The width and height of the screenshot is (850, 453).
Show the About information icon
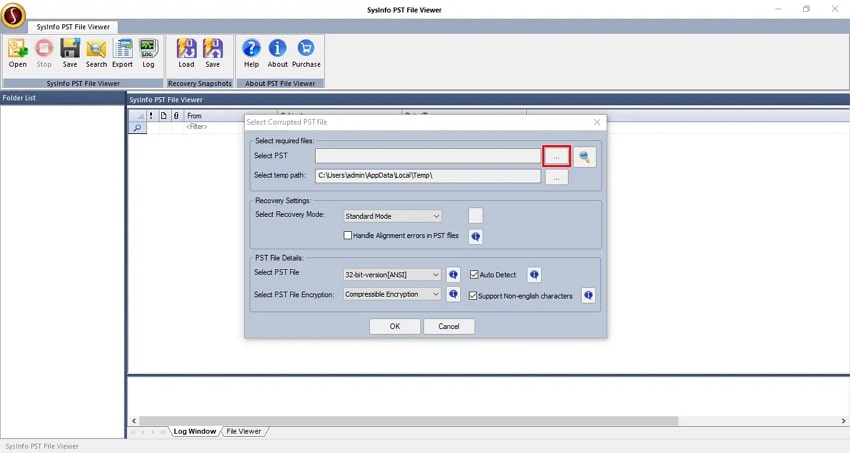coord(278,53)
